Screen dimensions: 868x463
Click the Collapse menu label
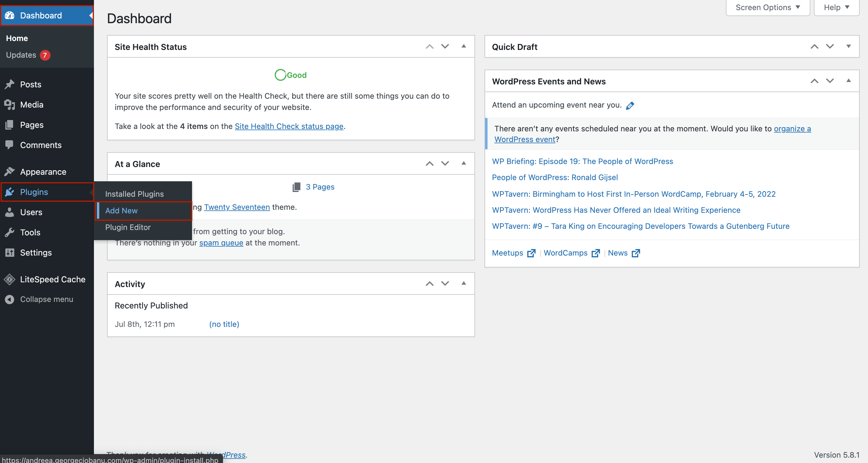click(x=46, y=299)
